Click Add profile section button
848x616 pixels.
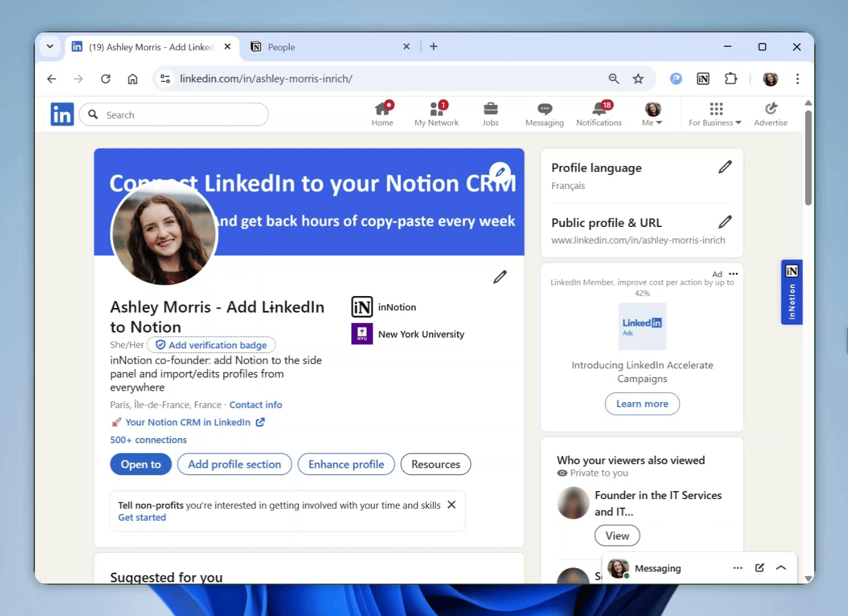(x=235, y=464)
